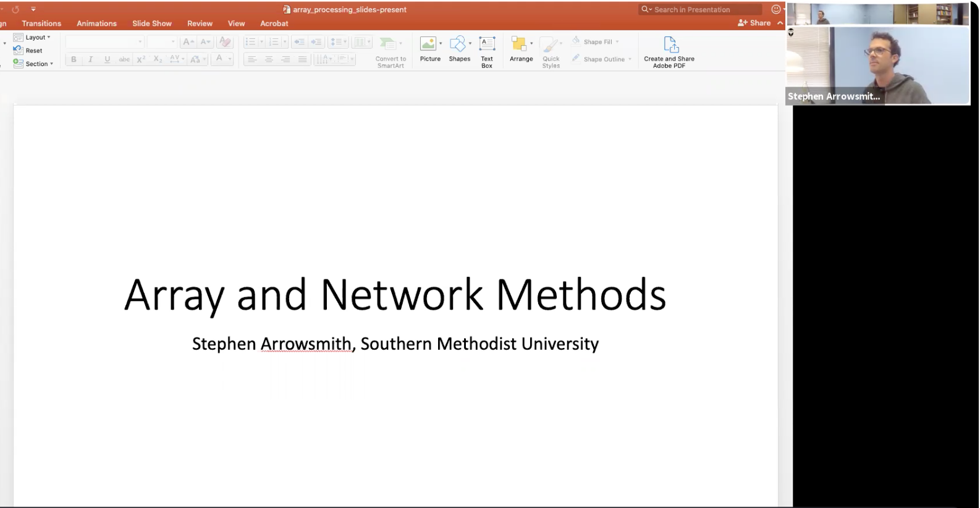Toggle Underline formatting

(x=107, y=59)
